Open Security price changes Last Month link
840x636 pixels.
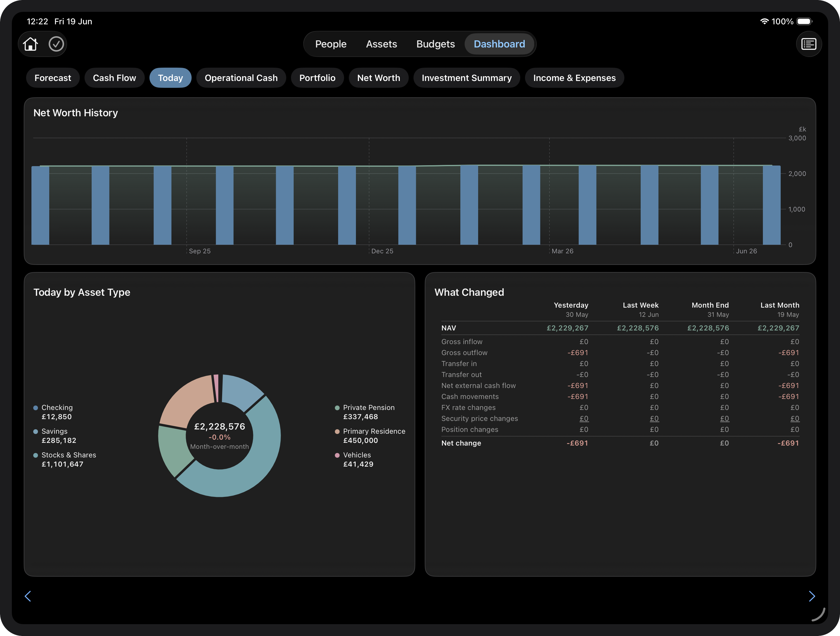(794, 419)
